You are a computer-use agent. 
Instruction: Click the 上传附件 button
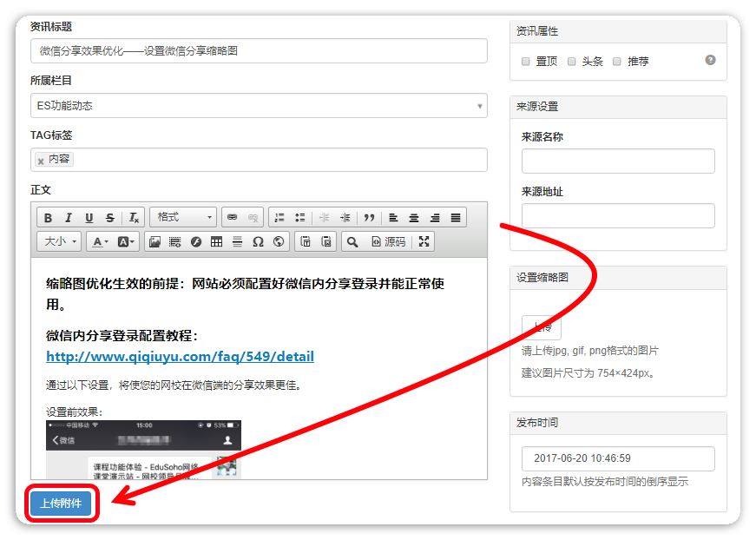[x=61, y=504]
